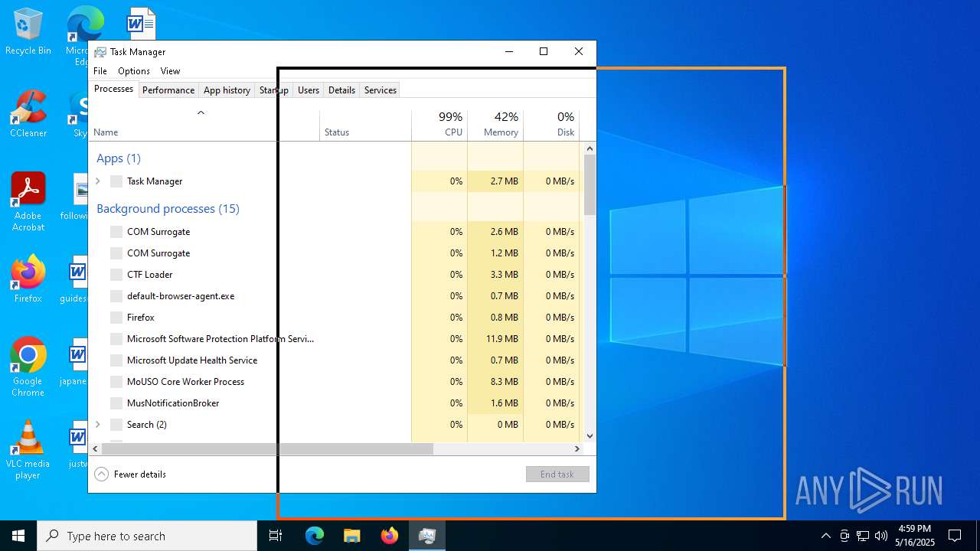Collapse view using Fewer details arrow

[101, 474]
